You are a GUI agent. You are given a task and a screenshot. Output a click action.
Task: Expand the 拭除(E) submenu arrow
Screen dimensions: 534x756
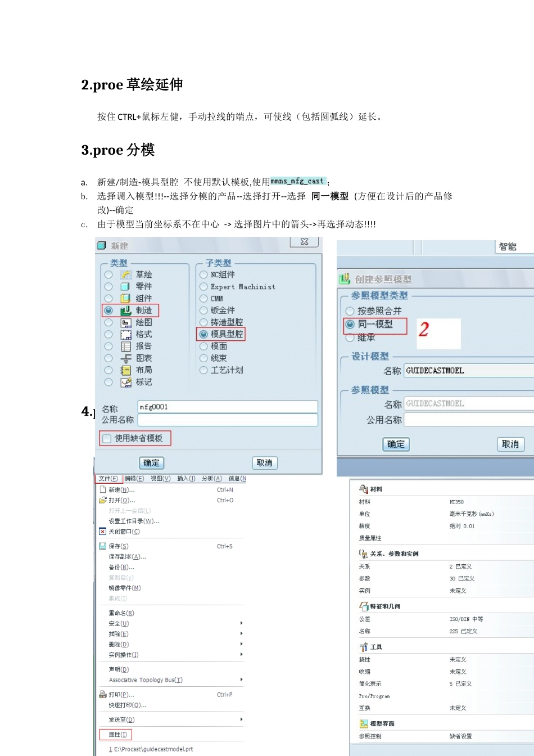click(x=242, y=633)
